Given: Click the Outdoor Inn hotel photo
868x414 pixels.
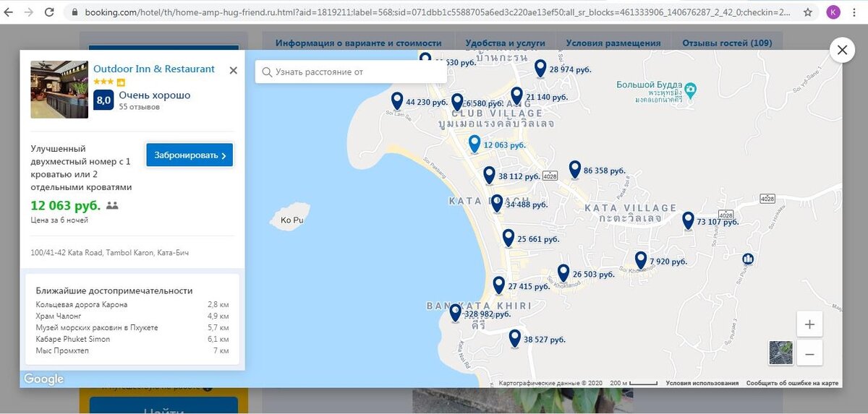Looking at the screenshot, I should click(59, 90).
